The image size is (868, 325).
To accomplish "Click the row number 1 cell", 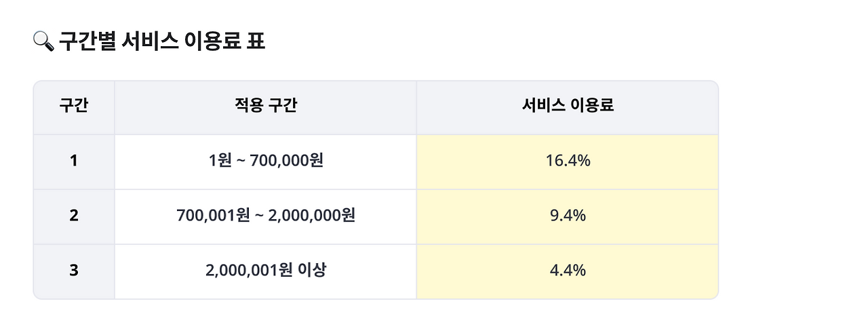I will [74, 161].
